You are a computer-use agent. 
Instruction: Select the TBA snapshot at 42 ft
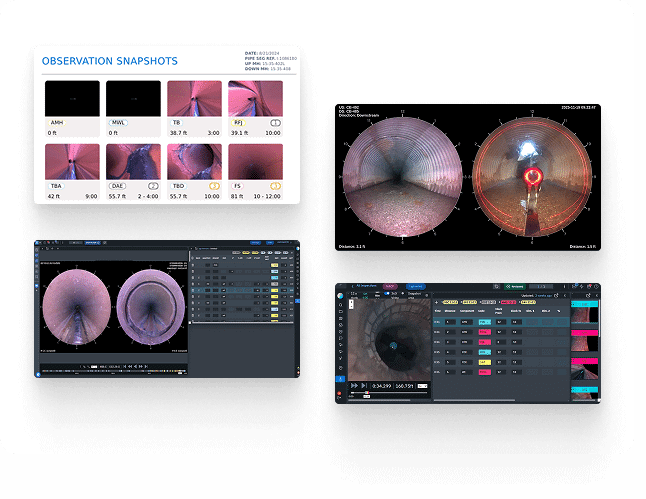(x=74, y=161)
